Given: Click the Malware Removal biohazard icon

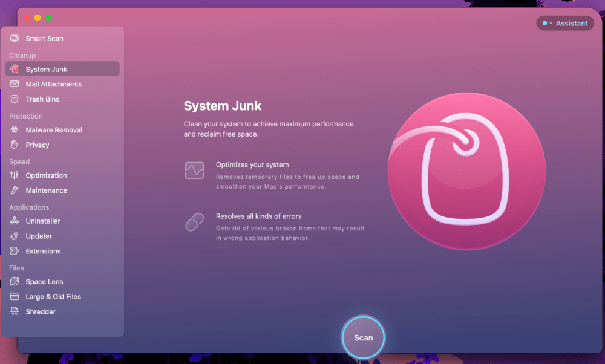Looking at the screenshot, I should [15, 129].
